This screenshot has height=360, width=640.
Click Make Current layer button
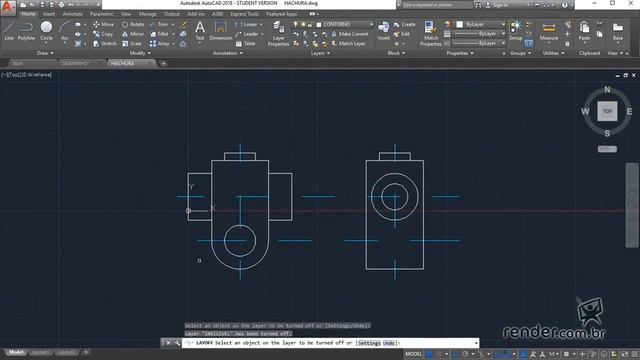point(350,34)
